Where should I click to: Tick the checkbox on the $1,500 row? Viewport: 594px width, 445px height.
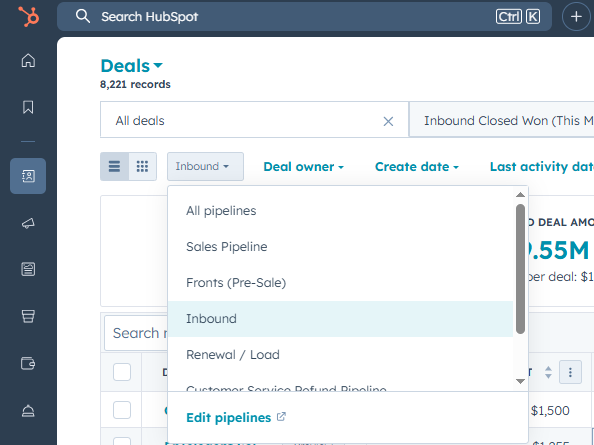[122, 410]
